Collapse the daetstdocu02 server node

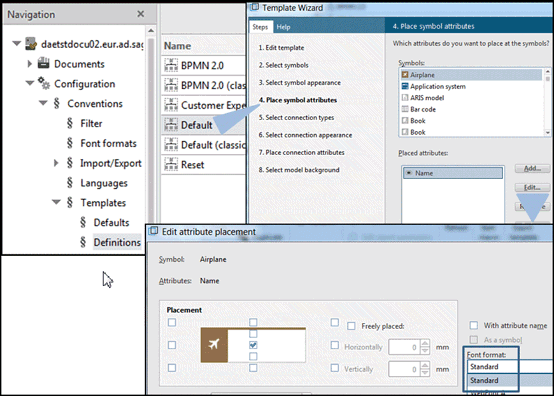coord(16,43)
